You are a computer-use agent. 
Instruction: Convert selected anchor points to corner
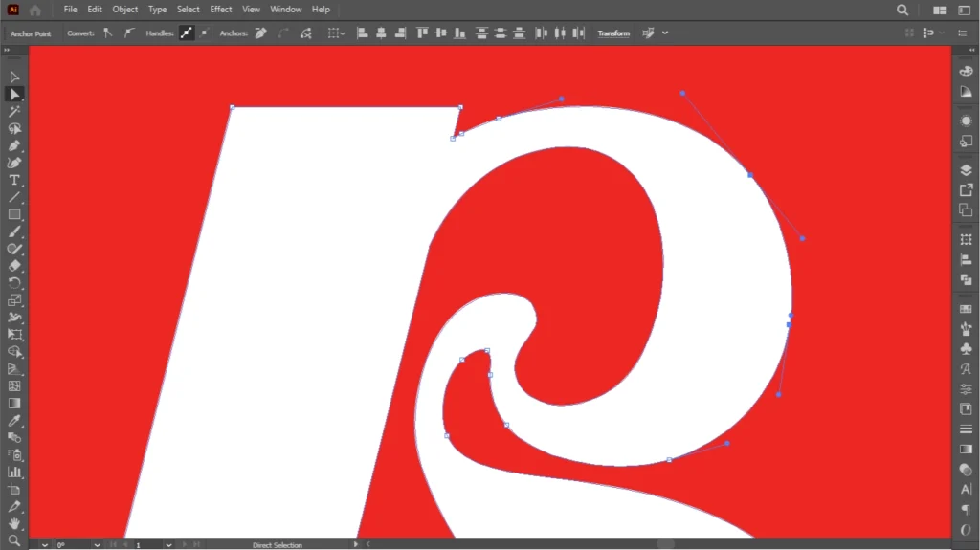(107, 33)
